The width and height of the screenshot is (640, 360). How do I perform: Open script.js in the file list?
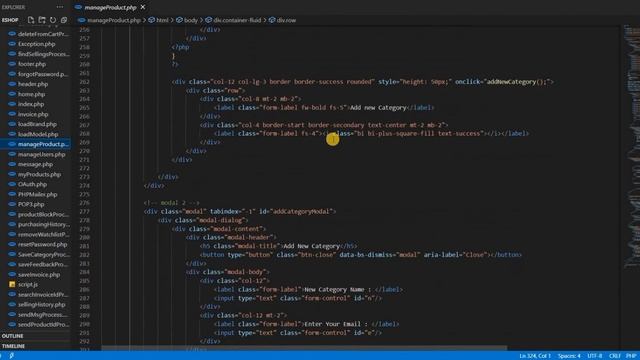pos(28,284)
